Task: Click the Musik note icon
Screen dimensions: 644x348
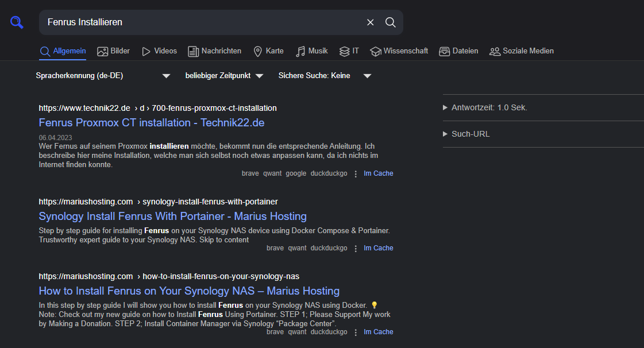Action: pos(300,51)
